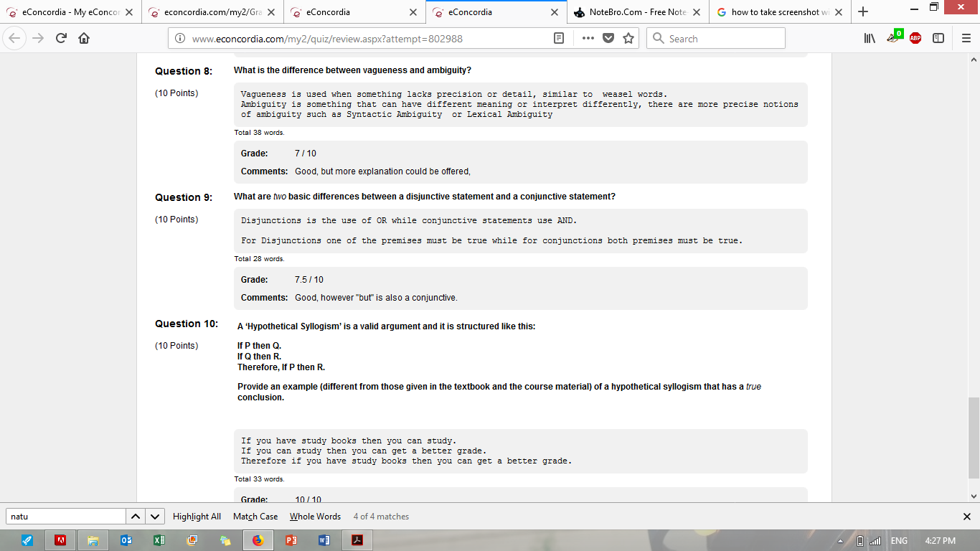Open the Firefox Library icon
Screen dimensions: 980x551
point(871,39)
